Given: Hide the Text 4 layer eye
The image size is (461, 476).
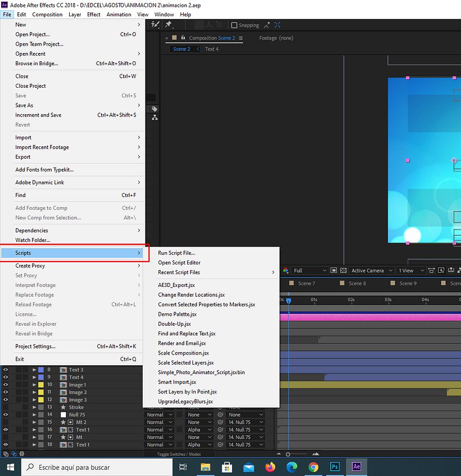Looking at the screenshot, I should click(x=6, y=377).
